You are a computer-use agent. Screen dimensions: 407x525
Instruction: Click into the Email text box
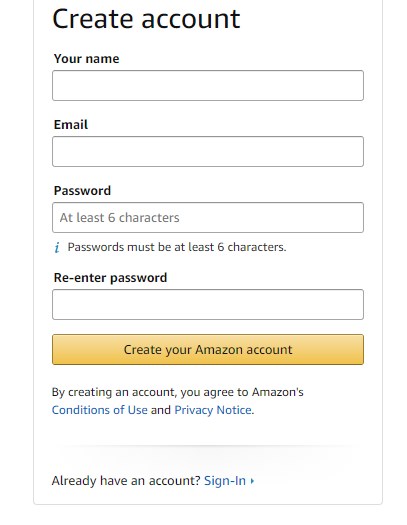[208, 151]
